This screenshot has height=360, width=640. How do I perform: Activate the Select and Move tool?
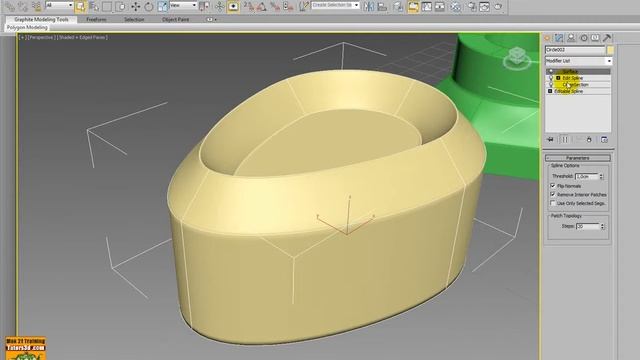click(x=136, y=6)
